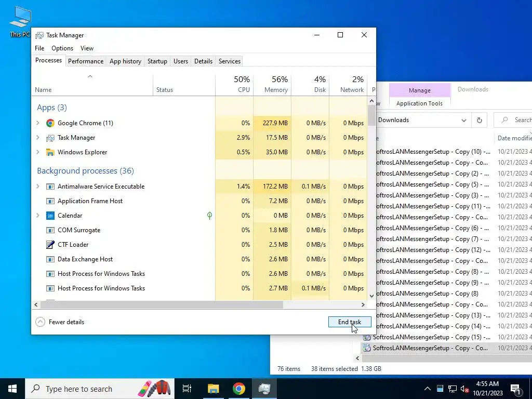The image size is (532, 399).
Task: Click the Antimalware Service Executable icon
Action: pyautogui.click(x=50, y=187)
